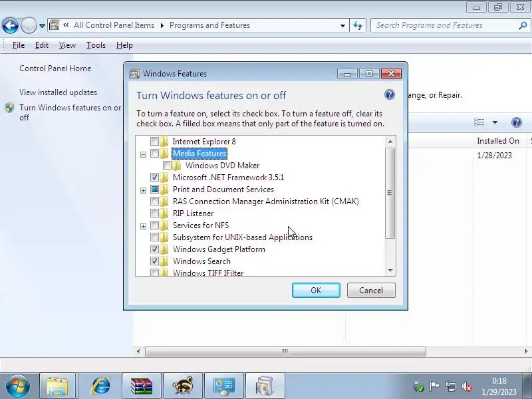The width and height of the screenshot is (532, 399).
Task: Toggle Windows DVD Maker checkbox
Action: (x=167, y=165)
